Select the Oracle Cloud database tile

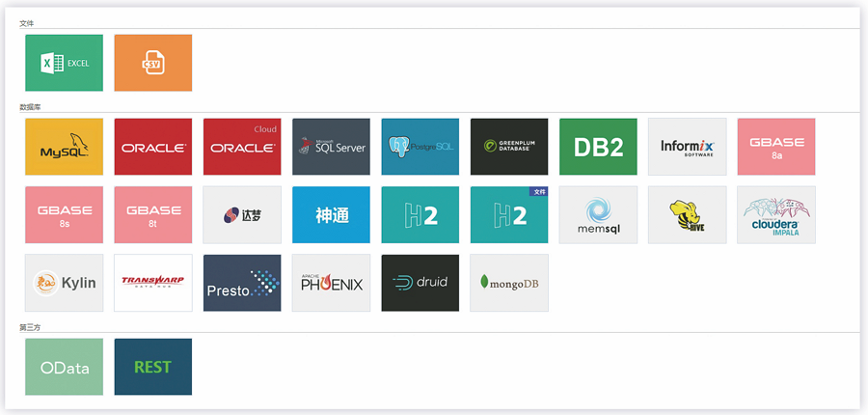[x=242, y=147]
